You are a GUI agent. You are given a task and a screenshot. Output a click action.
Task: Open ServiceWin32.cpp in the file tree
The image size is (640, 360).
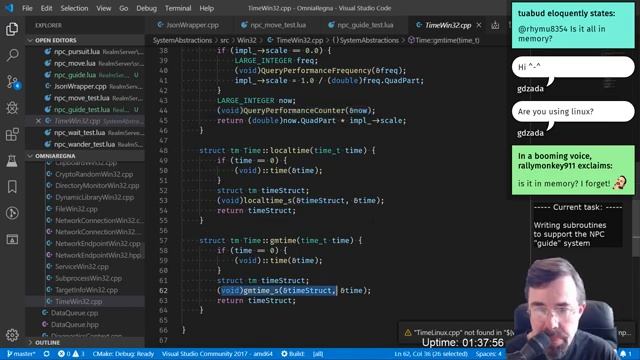(85, 267)
